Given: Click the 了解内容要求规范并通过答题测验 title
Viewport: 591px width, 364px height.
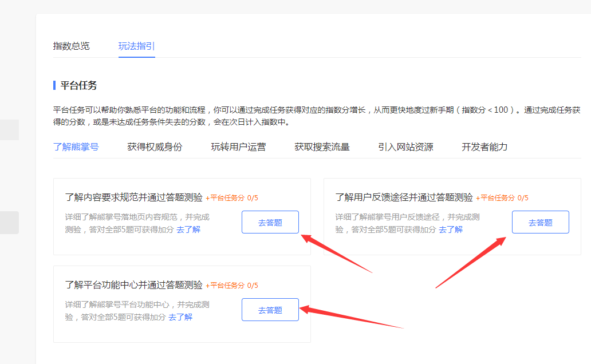Looking at the screenshot, I should (x=134, y=197).
